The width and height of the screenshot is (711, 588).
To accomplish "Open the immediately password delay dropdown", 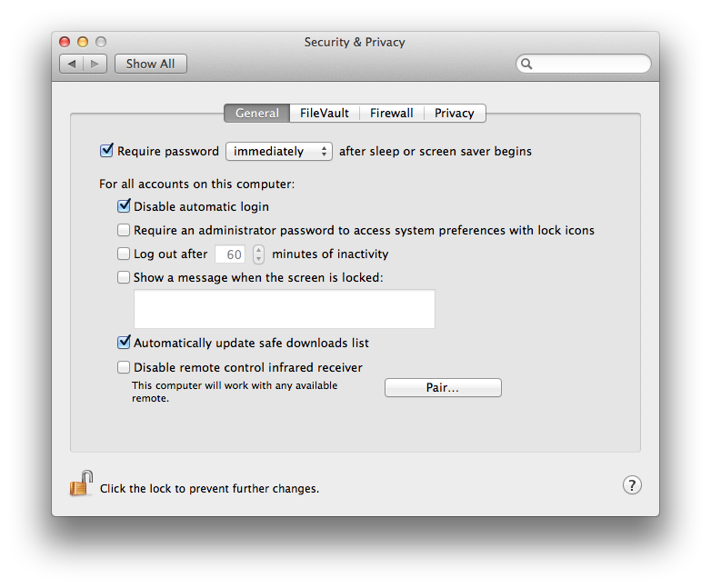I will 279,152.
